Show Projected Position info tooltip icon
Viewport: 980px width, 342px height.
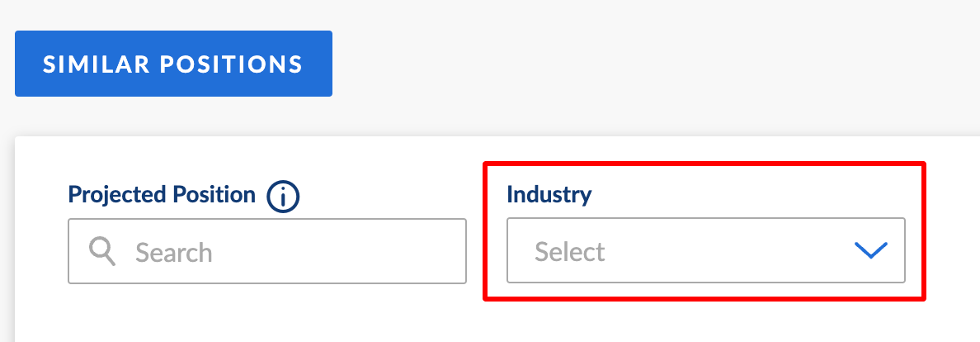283,197
